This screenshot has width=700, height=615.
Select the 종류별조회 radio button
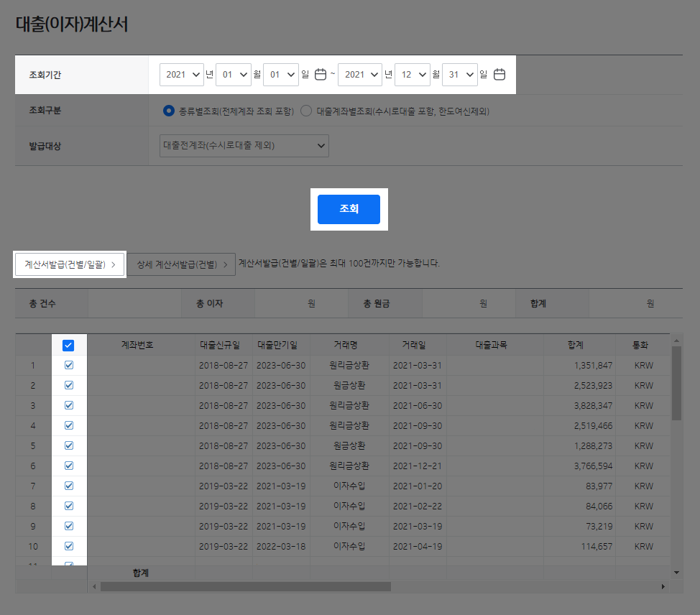(168, 110)
